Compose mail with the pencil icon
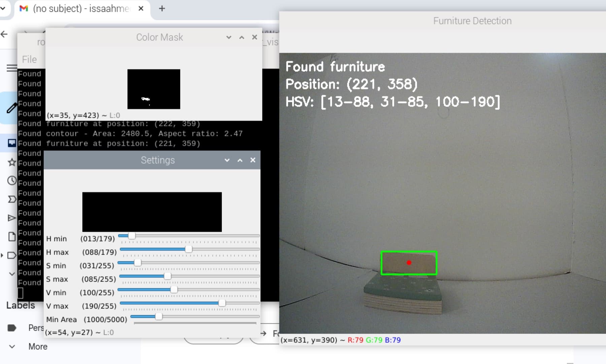This screenshot has height=364, width=606. 11,108
